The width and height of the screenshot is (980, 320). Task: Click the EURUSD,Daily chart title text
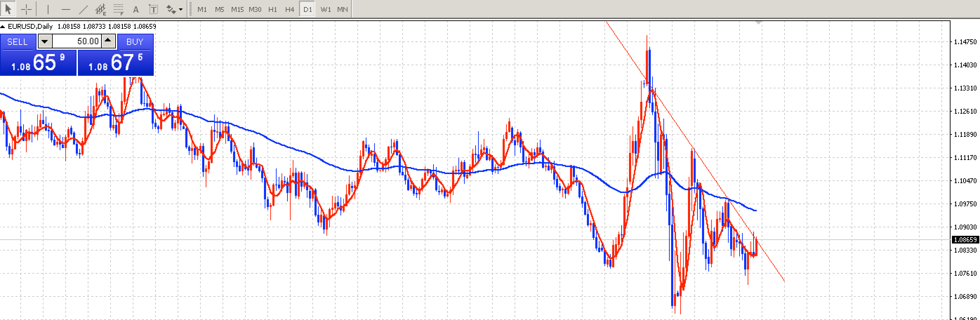[x=31, y=26]
